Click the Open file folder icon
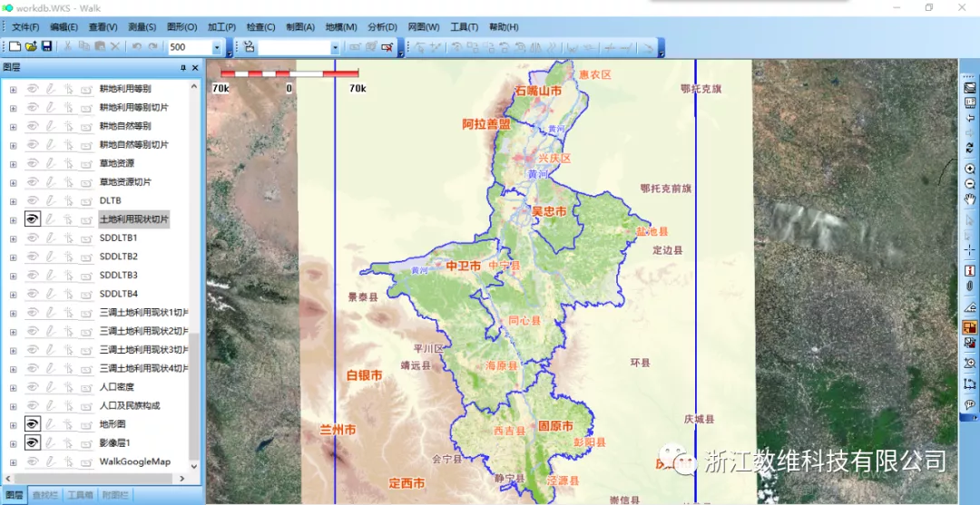The height and width of the screenshot is (505, 980). pos(31,47)
